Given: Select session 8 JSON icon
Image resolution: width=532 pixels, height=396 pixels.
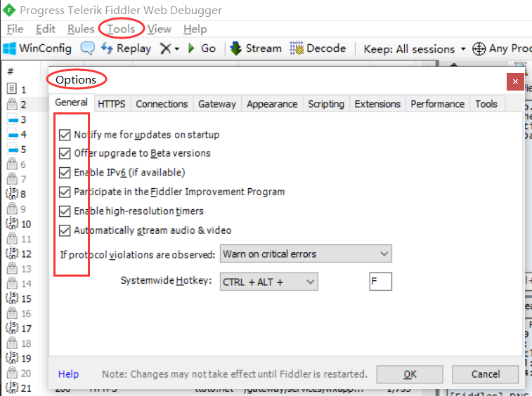Looking at the screenshot, I should pos(12,194).
